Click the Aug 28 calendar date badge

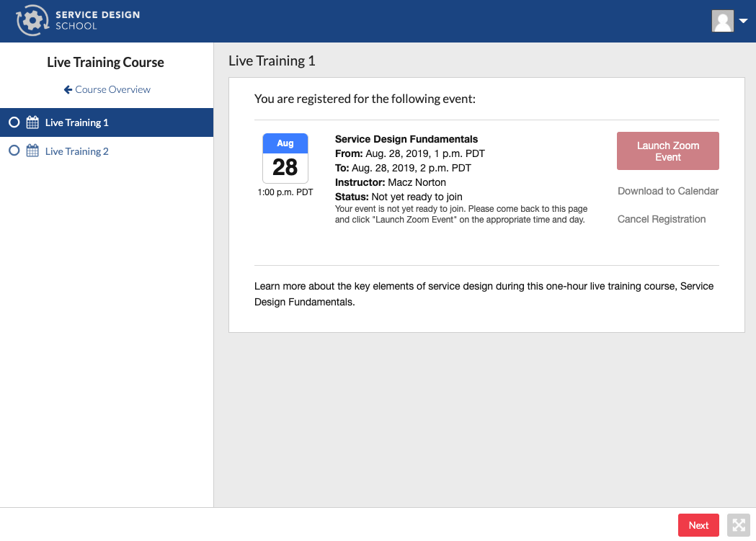tap(285, 158)
